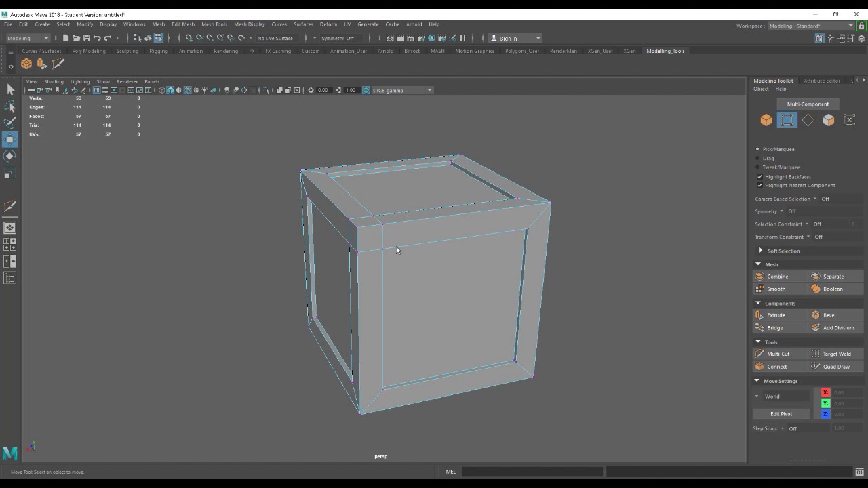Image resolution: width=868 pixels, height=488 pixels.
Task: Collapse the Mesh section
Action: click(758, 264)
